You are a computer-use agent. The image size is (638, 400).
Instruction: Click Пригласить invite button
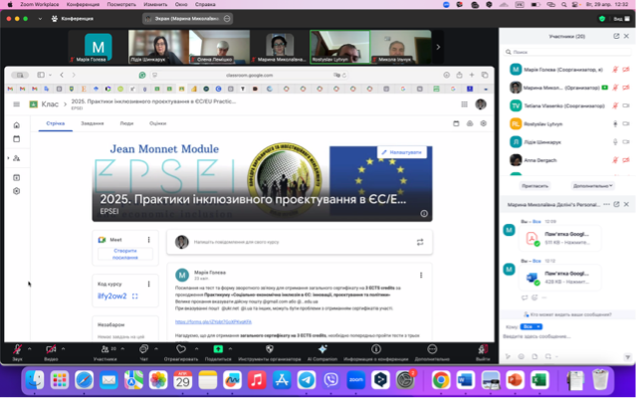(x=535, y=186)
